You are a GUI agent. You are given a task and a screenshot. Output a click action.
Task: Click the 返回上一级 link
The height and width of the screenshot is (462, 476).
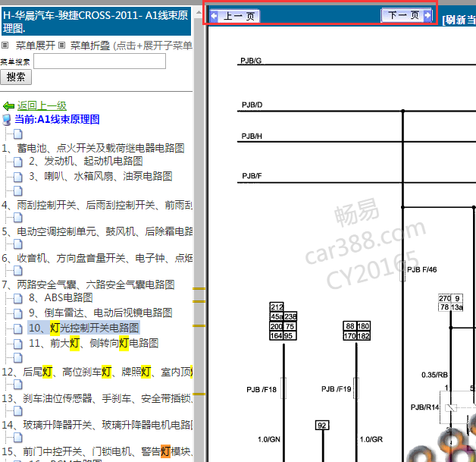coord(42,105)
